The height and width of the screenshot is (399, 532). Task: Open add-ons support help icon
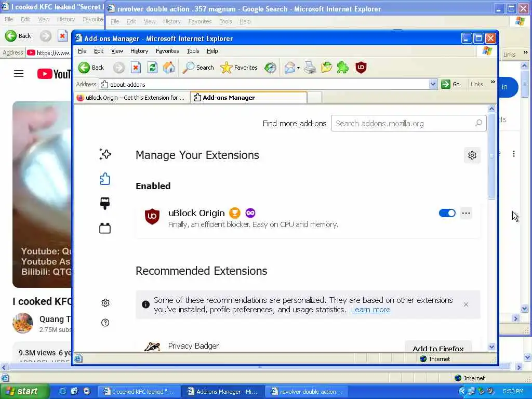tap(105, 323)
